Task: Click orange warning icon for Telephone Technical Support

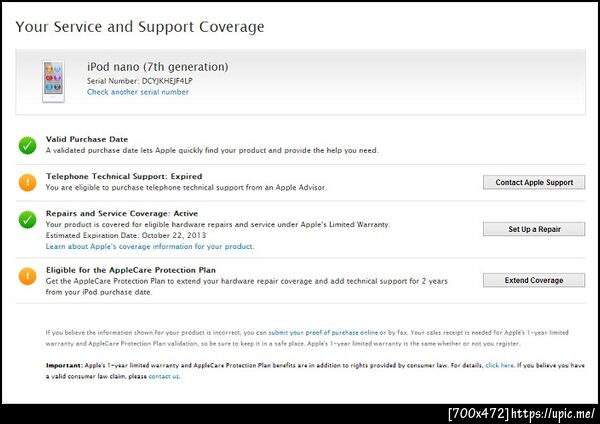Action: pos(28,182)
